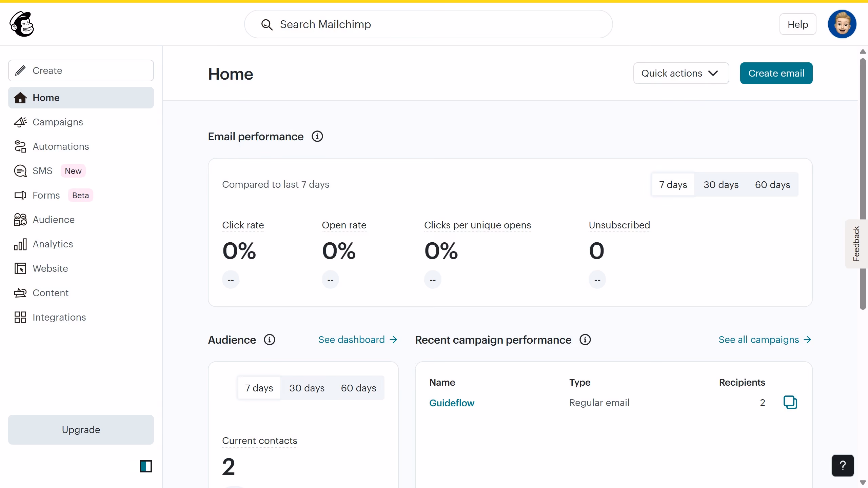Open Integrations in the sidebar
The width and height of the screenshot is (868, 488).
81,317
